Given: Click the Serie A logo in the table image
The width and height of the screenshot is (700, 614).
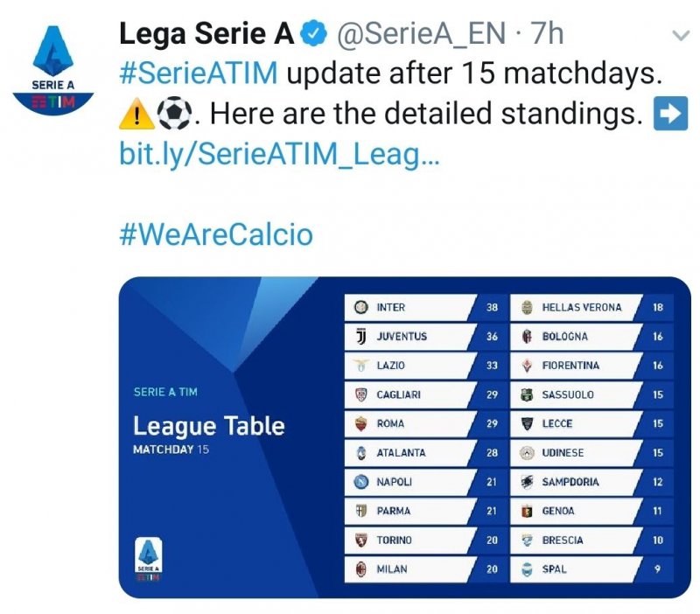Looking at the screenshot, I should [150, 558].
